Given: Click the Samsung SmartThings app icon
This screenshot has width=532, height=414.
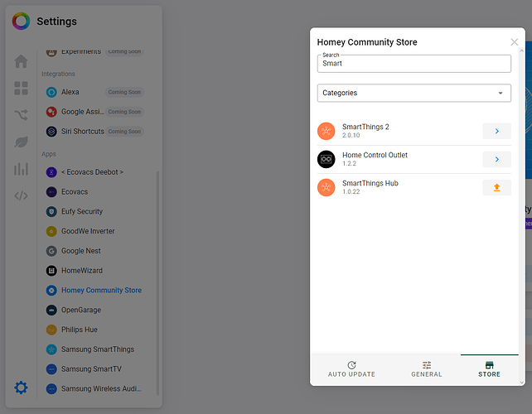Looking at the screenshot, I should (51, 349).
